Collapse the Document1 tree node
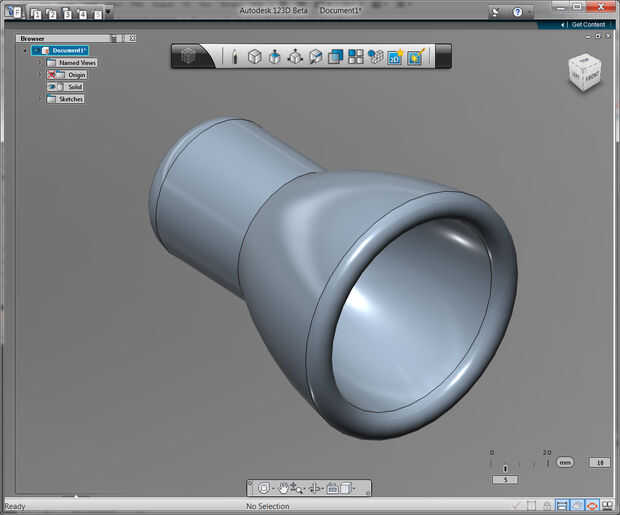620x515 pixels. point(25,51)
